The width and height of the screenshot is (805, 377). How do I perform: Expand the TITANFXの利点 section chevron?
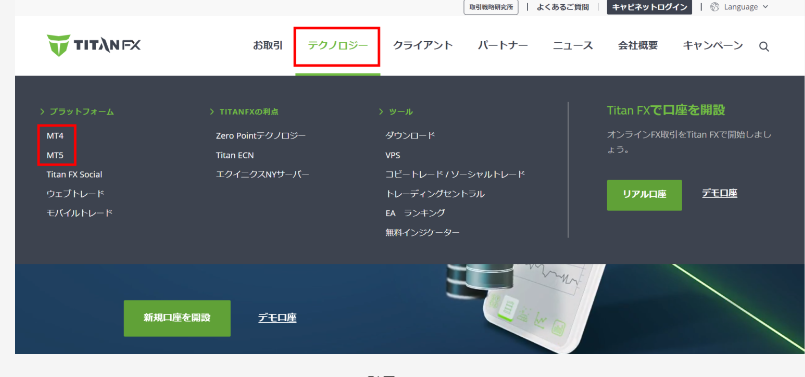tap(212, 111)
